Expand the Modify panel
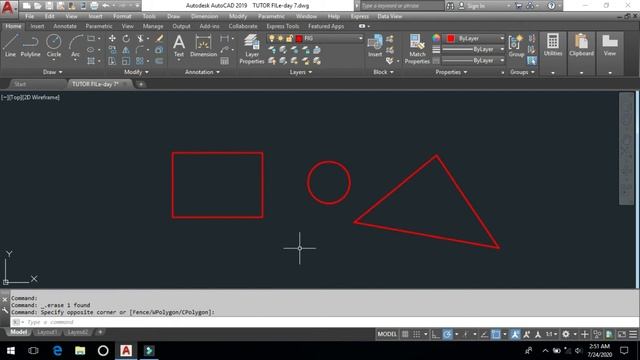Screen dimensions: 640x360 coord(136,72)
